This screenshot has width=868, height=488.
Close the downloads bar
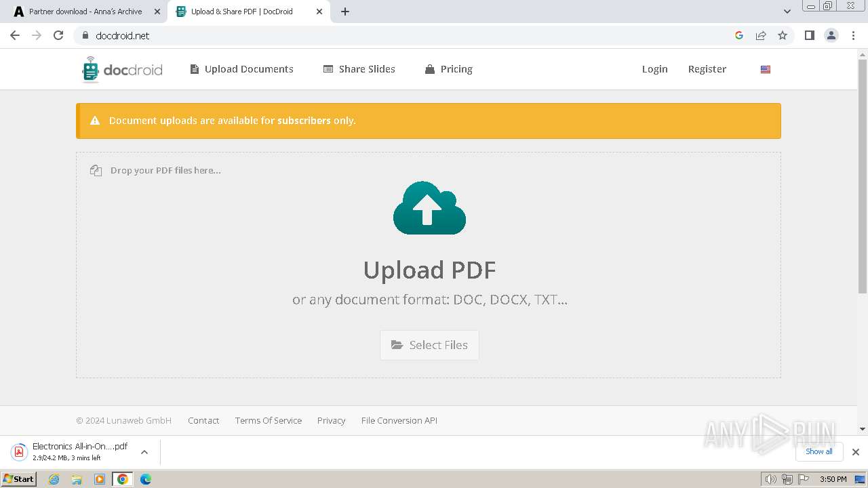856,452
